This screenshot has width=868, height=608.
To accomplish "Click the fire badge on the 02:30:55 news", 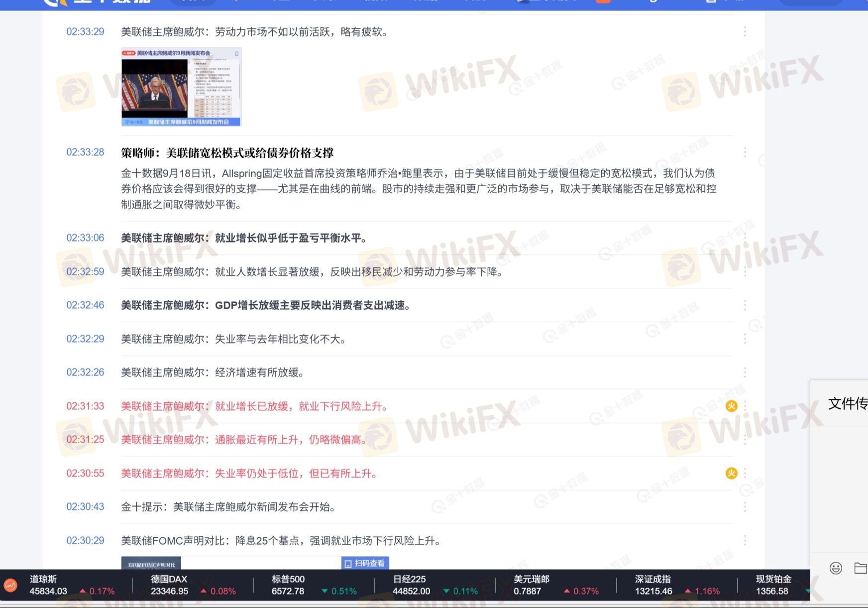I will coord(731,474).
